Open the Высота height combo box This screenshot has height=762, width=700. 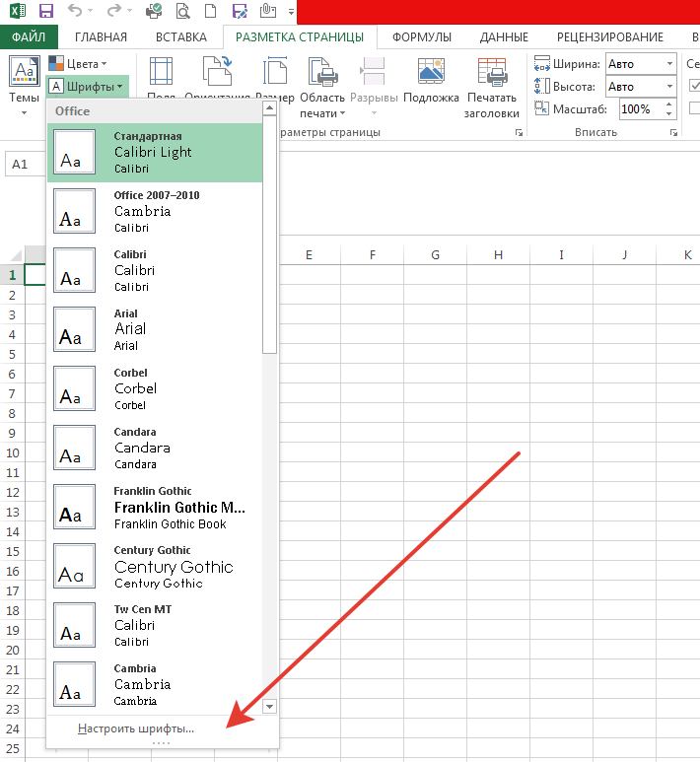tap(641, 87)
